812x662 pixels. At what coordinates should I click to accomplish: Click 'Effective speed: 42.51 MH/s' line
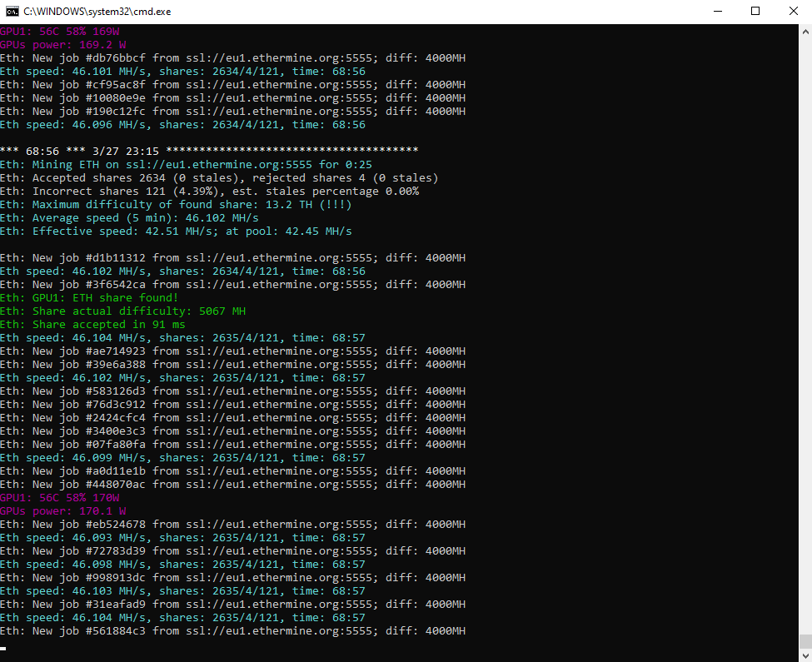tap(176, 231)
